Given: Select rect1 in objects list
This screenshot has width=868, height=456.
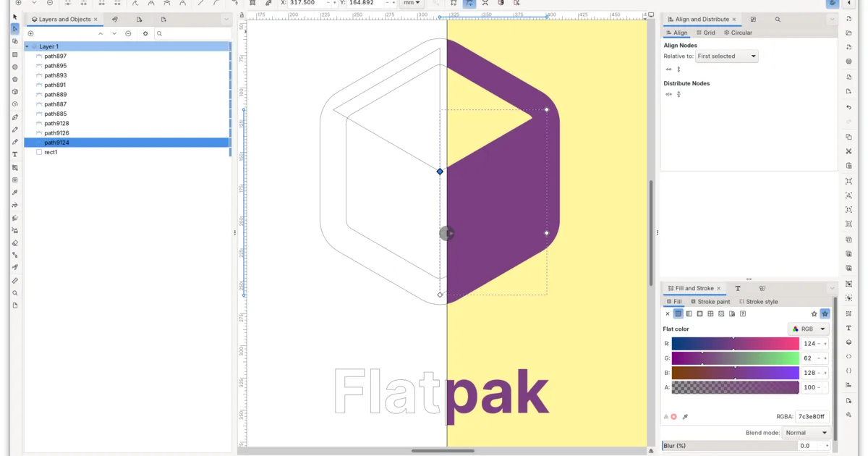Looking at the screenshot, I should [x=51, y=152].
